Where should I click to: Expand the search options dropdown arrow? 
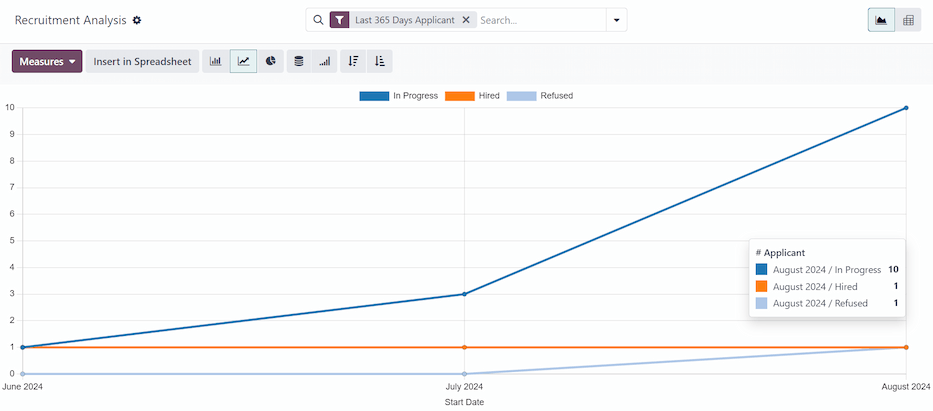coord(616,20)
